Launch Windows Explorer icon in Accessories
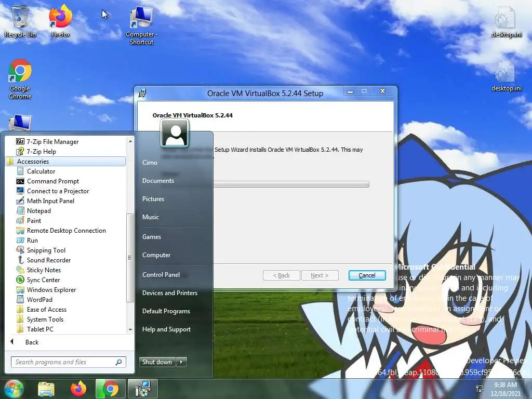 coord(20,290)
